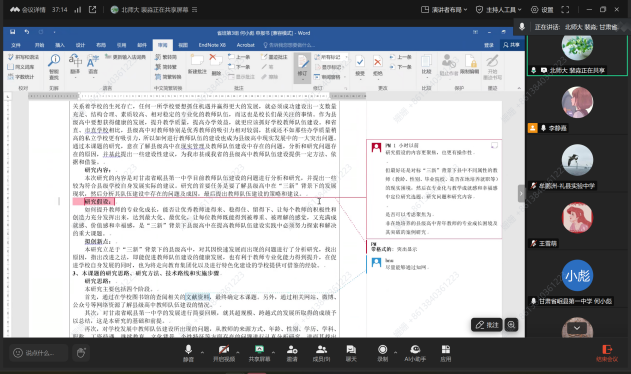
Task: Open the Translate tool dropdown
Action: coord(75,66)
